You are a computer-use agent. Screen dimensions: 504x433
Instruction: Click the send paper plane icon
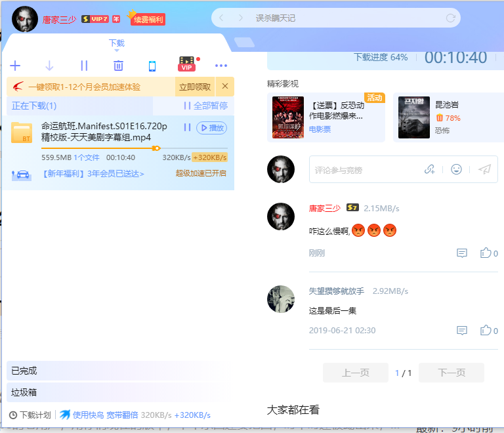484,169
